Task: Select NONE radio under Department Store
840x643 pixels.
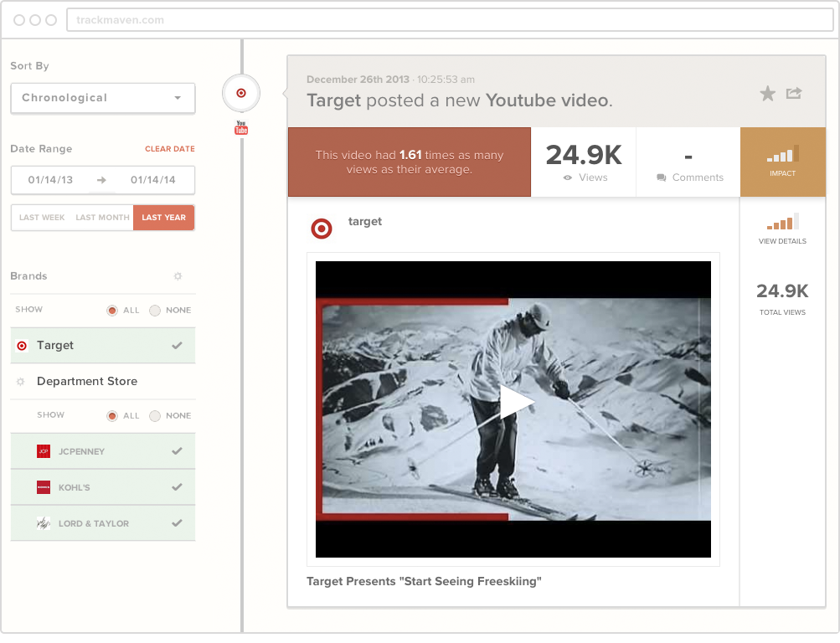Action: 155,416
